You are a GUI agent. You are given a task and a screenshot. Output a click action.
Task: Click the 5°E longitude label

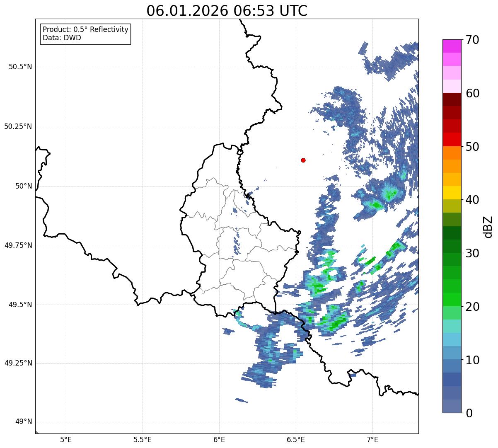tap(66, 439)
